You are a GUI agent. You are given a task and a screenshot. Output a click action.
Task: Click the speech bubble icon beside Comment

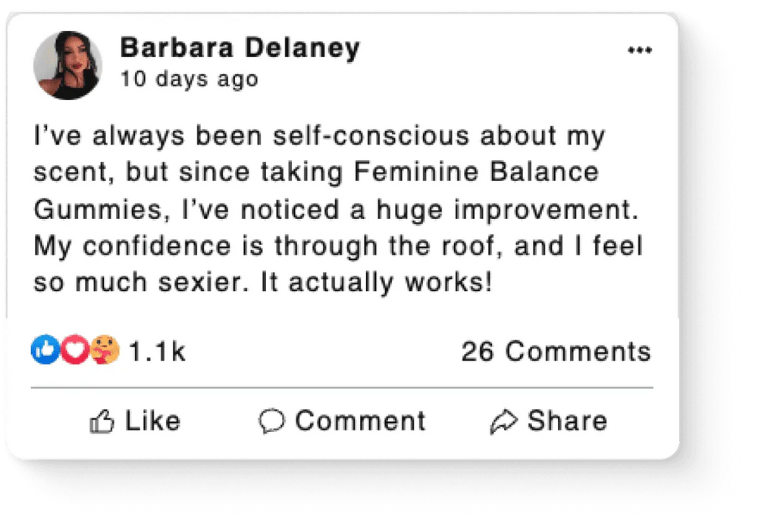coord(271,422)
